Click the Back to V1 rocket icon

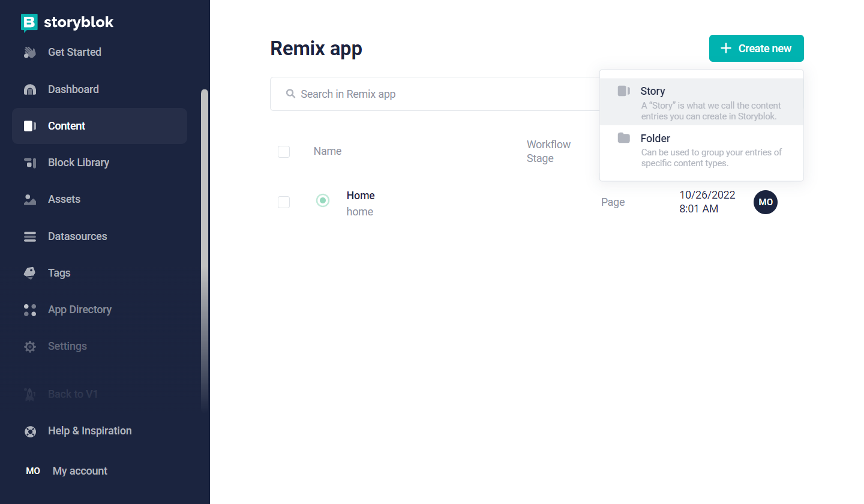(30, 394)
